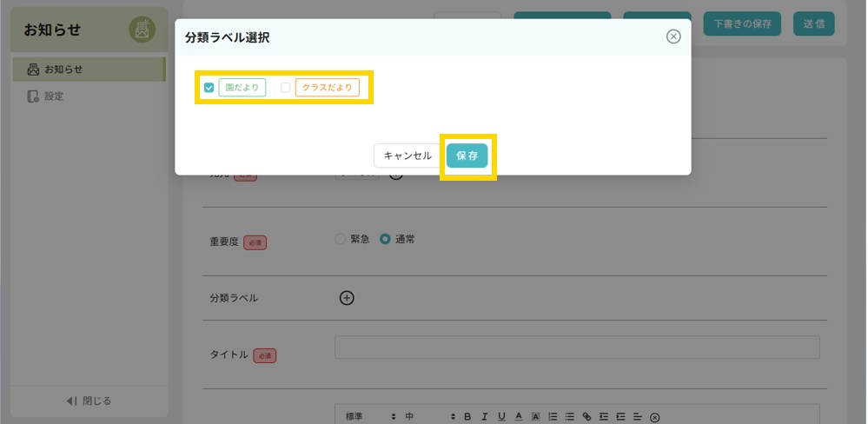This screenshot has width=868, height=424.
Task: Select the 緊急 importance radio button
Action: (x=340, y=240)
